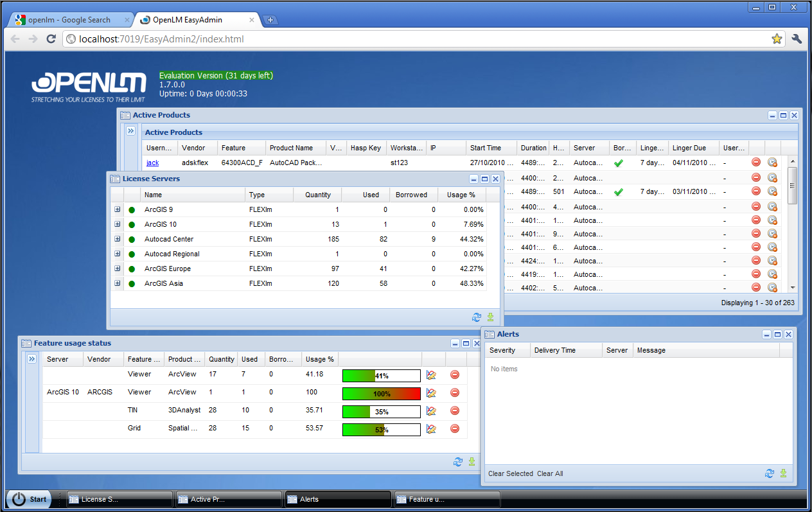Expand the ArcGIS 9 server row
This screenshot has height=512, width=812.
(117, 209)
